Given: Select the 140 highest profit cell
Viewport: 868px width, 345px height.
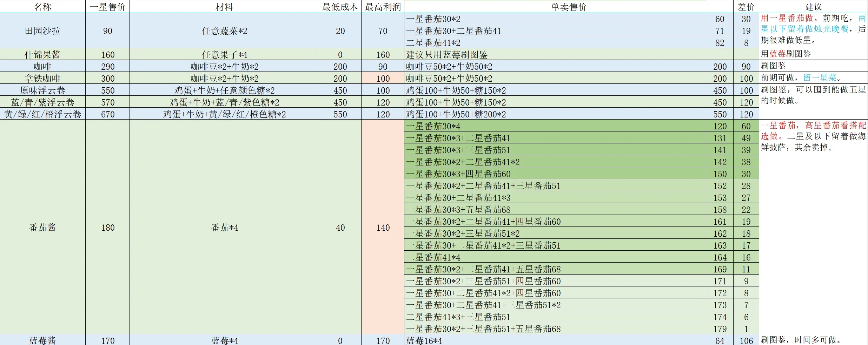Looking at the screenshot, I should tap(383, 227).
